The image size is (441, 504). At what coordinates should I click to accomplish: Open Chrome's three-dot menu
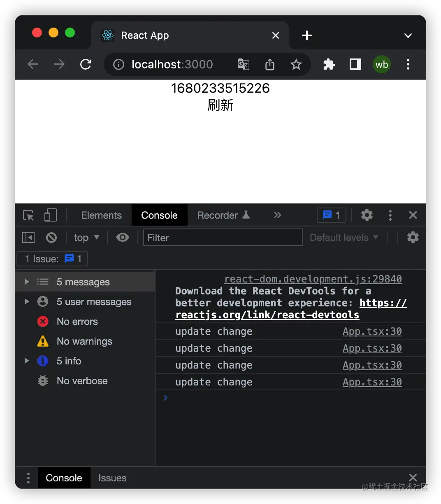[408, 64]
